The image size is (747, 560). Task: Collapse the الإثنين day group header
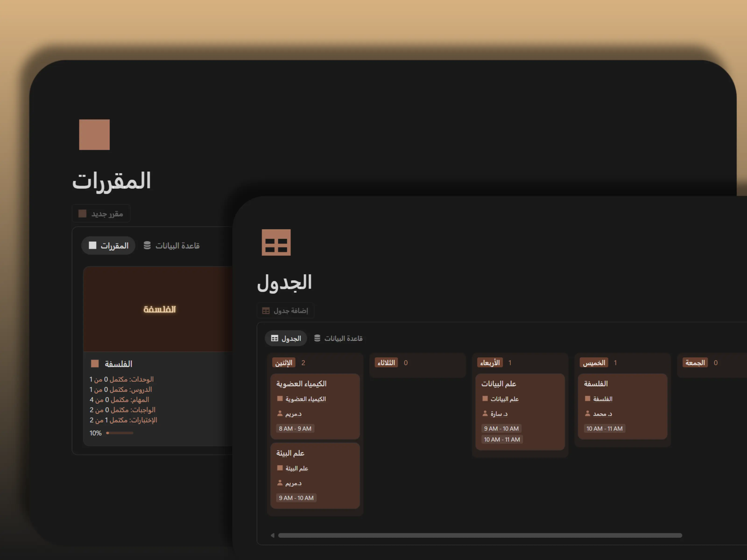pyautogui.click(x=284, y=363)
